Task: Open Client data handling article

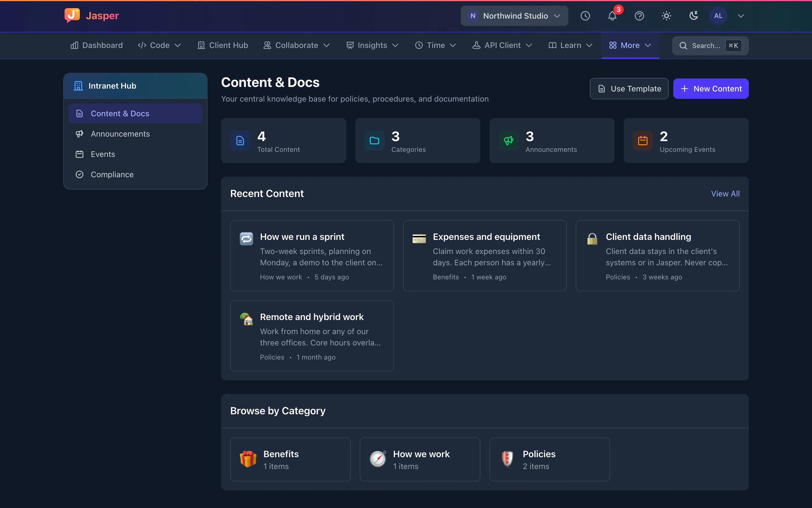Action: pyautogui.click(x=657, y=256)
